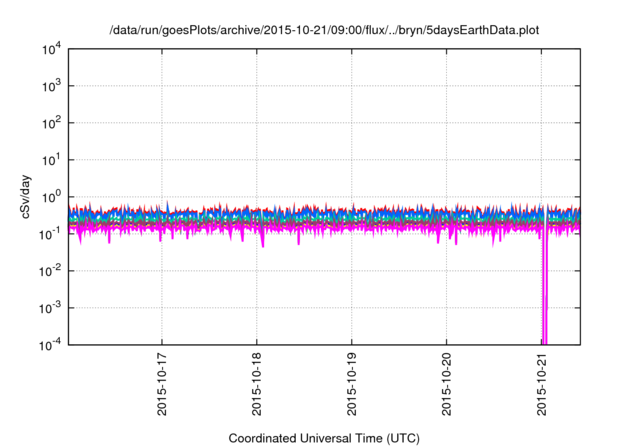Click the y-axis value 10^0

pos(52,197)
